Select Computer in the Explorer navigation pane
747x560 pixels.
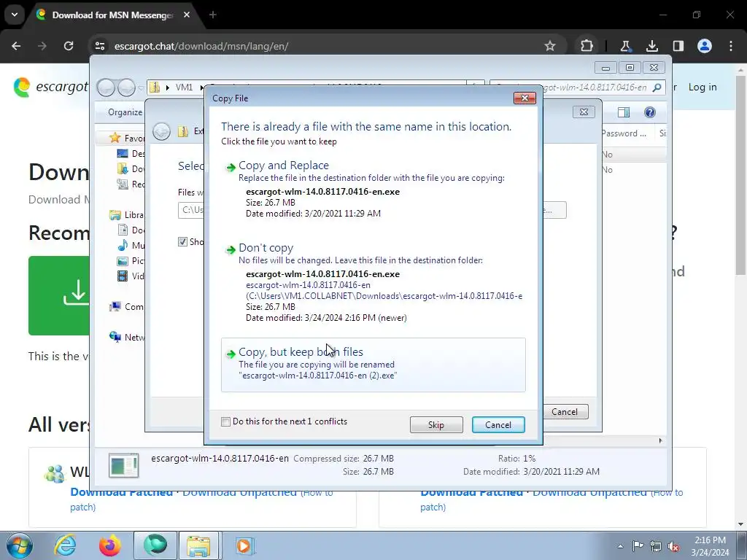[127, 307]
